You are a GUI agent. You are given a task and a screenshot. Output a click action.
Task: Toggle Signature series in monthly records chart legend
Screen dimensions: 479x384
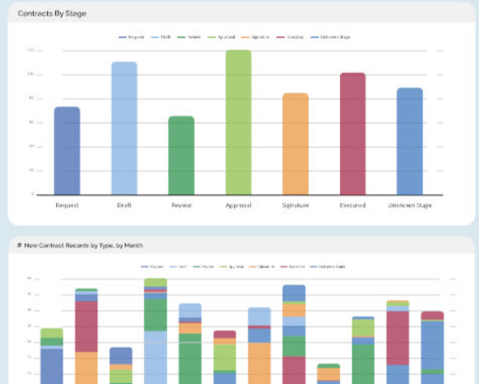(262, 267)
